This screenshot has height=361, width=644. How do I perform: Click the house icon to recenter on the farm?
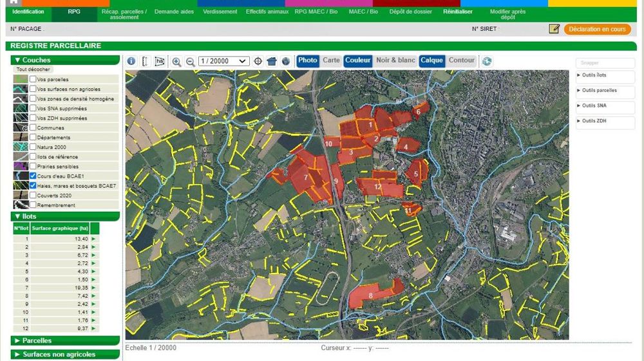(272, 61)
